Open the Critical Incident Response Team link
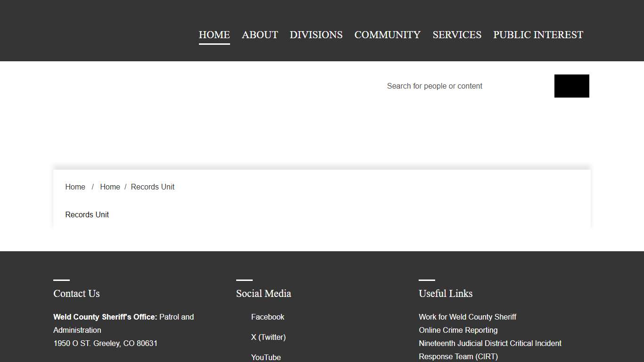Screen dimensions: 644x362 point(490,349)
